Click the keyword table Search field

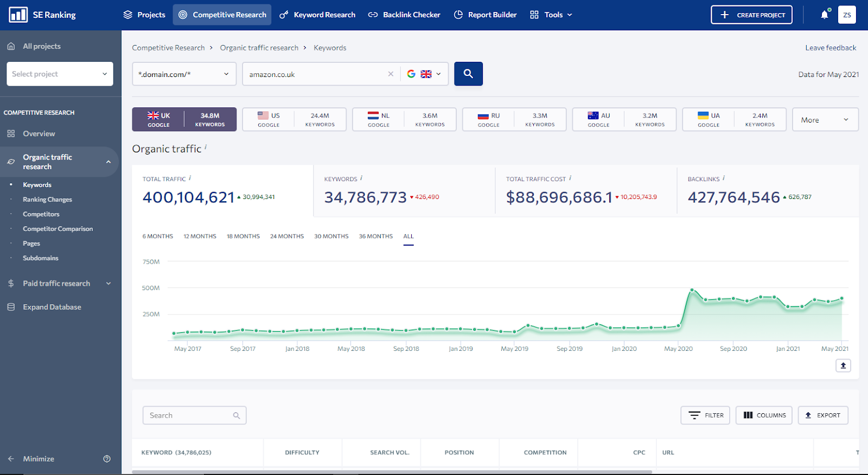coord(188,415)
